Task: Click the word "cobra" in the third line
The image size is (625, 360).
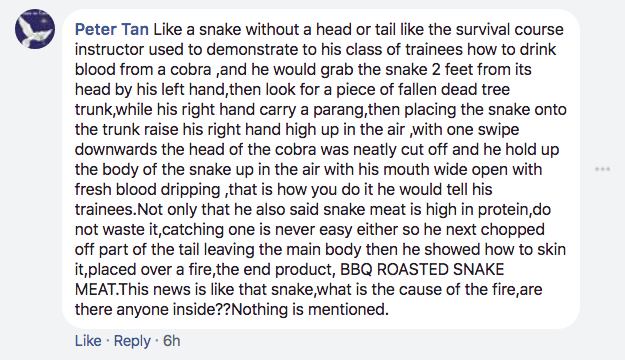Action: tap(191, 70)
